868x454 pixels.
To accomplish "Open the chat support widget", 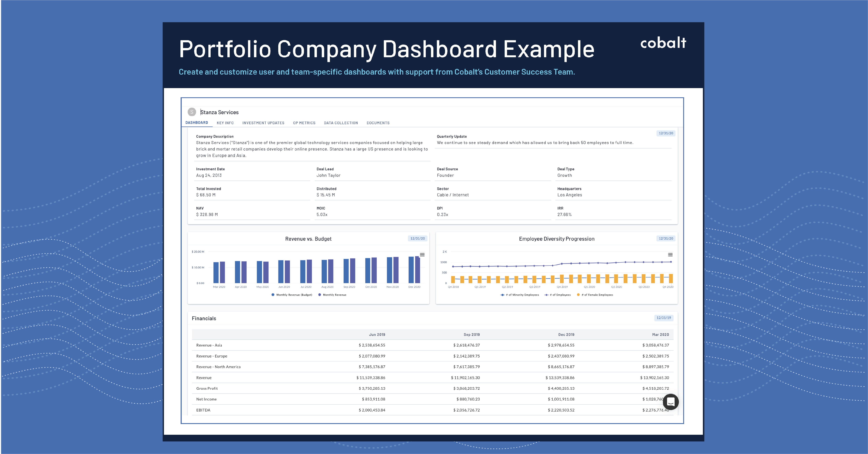I will pyautogui.click(x=671, y=402).
